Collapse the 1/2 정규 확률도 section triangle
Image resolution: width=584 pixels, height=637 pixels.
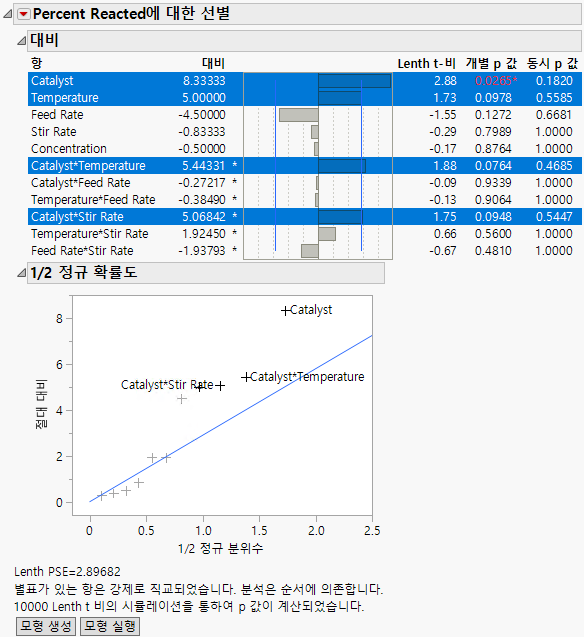[22, 273]
